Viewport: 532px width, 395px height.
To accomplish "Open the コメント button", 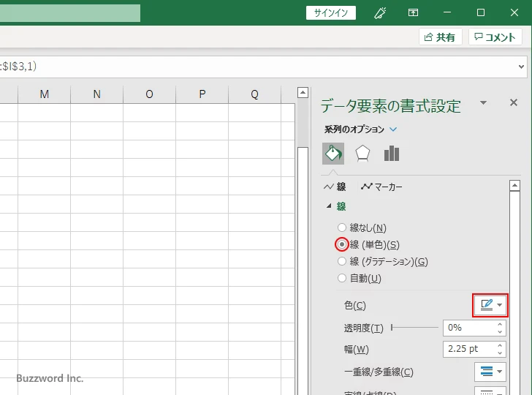I will coord(495,37).
